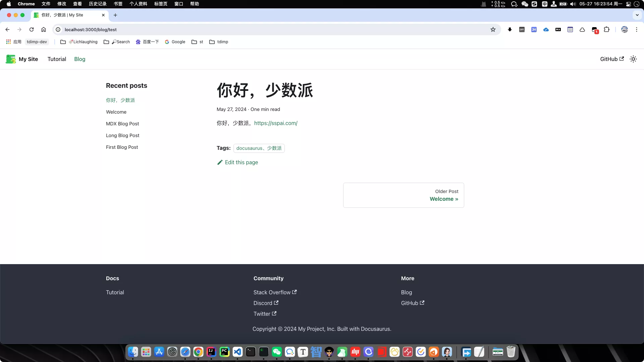Screen dimensions: 644x362
Task: Go to browser home via house icon
Action: pos(44,29)
